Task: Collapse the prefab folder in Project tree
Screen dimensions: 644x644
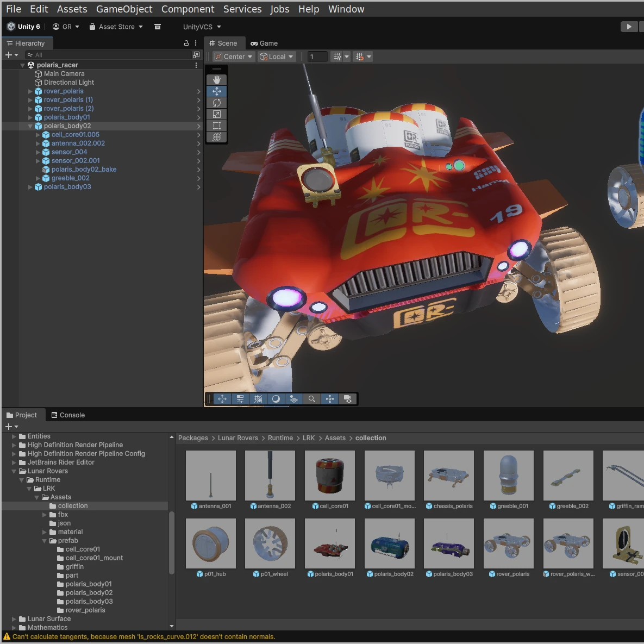Action: click(x=45, y=541)
